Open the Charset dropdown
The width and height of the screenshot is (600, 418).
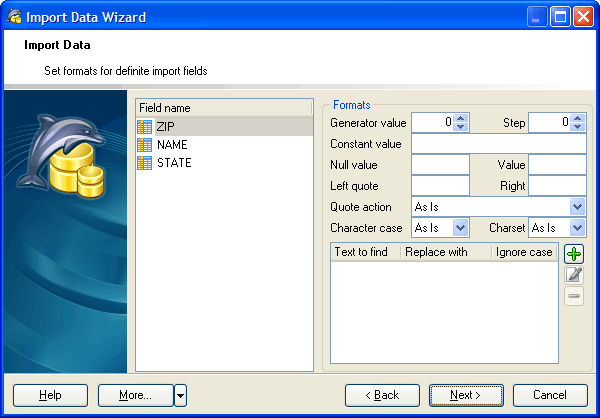pyautogui.click(x=577, y=228)
